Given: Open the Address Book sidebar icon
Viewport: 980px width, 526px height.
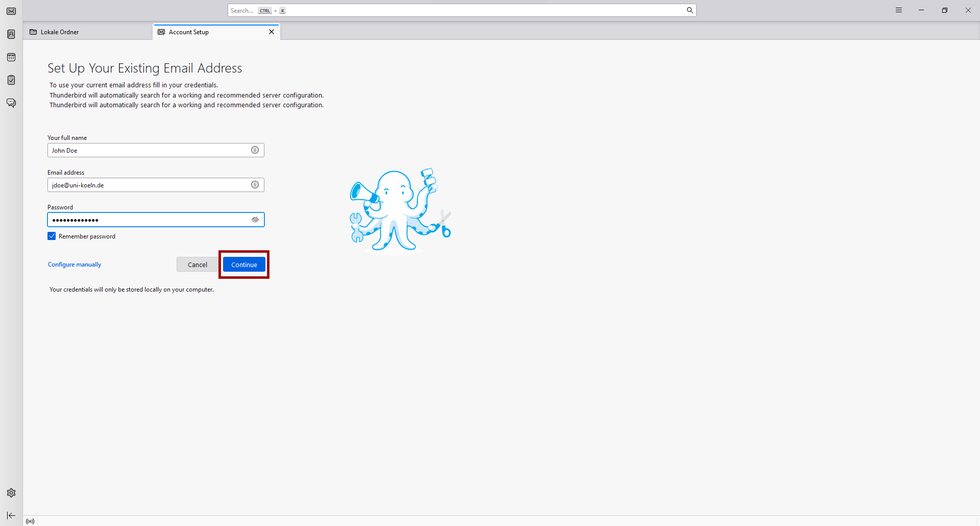Looking at the screenshot, I should tap(11, 34).
